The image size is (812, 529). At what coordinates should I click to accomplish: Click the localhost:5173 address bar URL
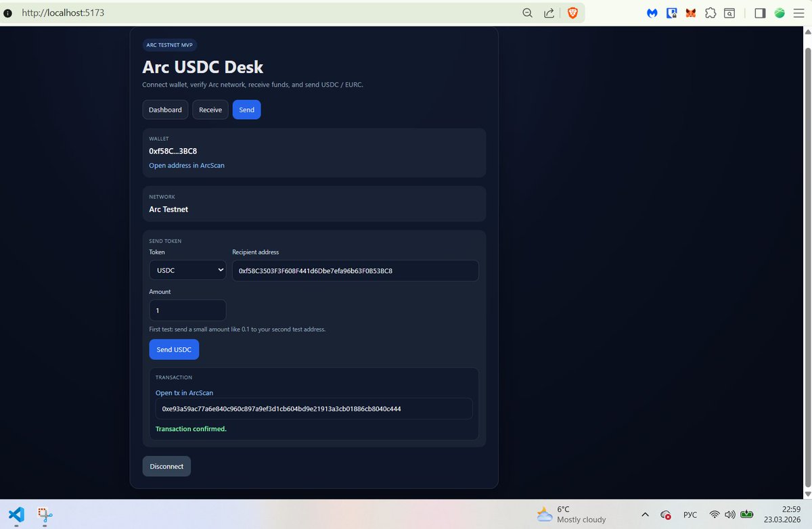coord(64,13)
